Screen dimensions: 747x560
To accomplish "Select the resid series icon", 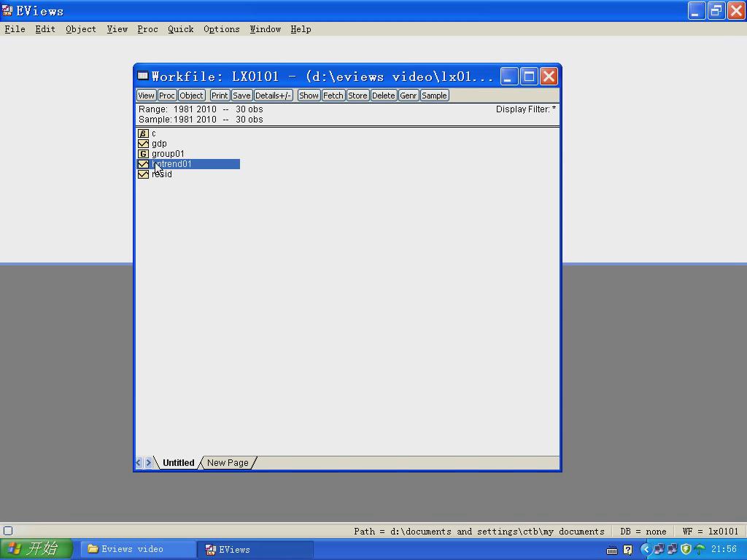I will click(143, 174).
